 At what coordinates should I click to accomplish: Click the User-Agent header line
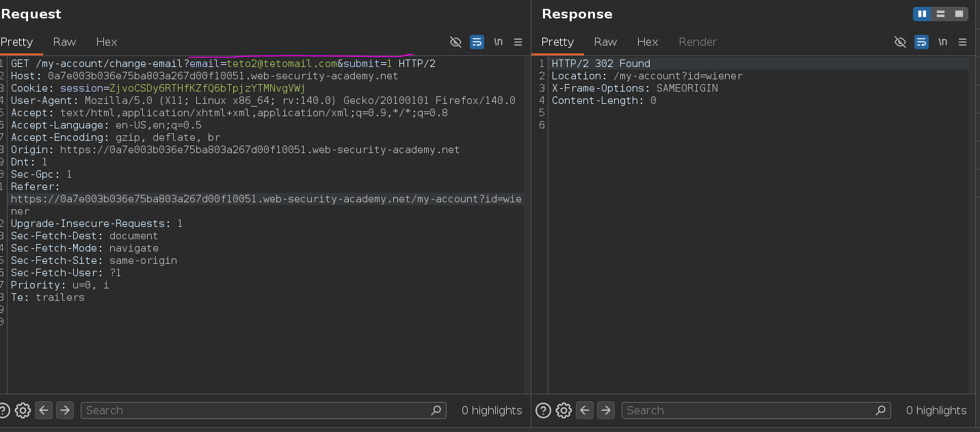[263, 100]
